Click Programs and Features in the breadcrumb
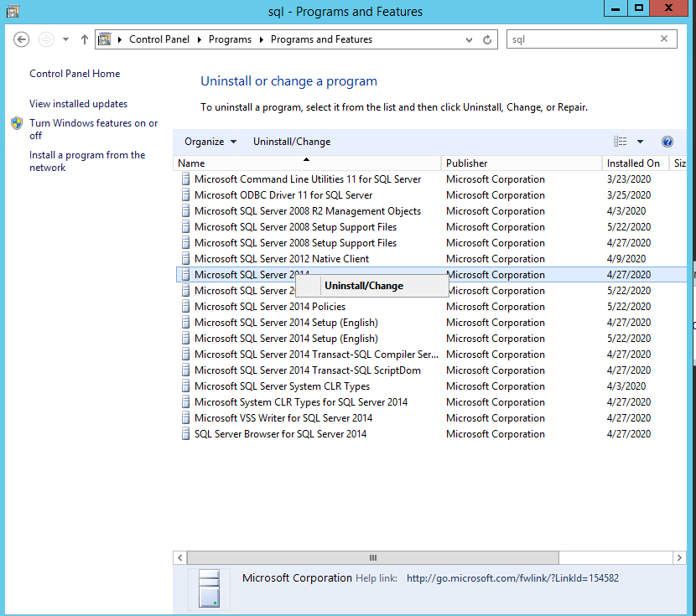 click(x=321, y=39)
